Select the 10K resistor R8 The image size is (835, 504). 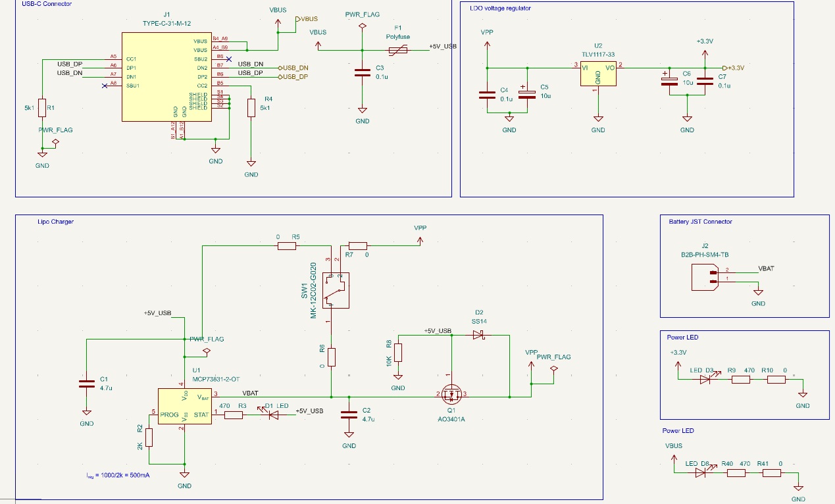(x=397, y=353)
